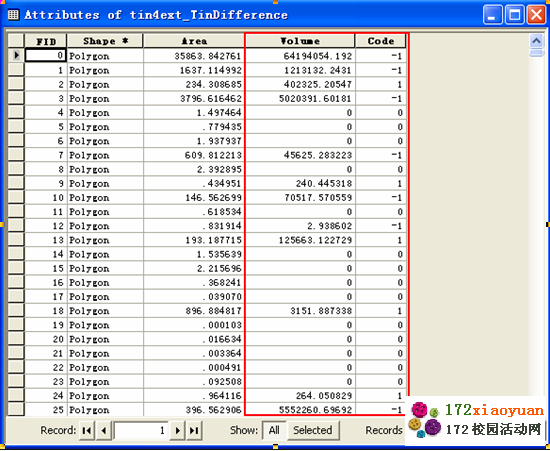Click the 172xiaoyuan watermark link
Viewport: 550px width, 451px height.
point(494,410)
